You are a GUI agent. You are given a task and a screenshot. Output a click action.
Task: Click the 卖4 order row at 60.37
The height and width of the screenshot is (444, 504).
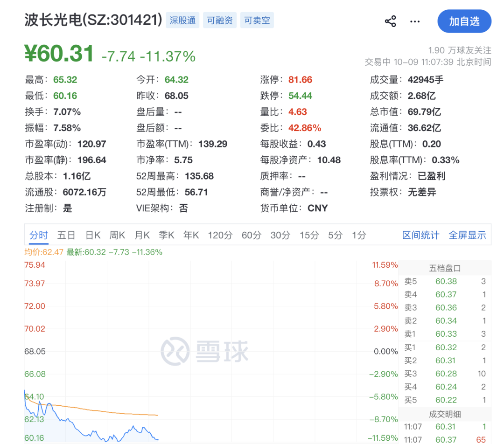pyautogui.click(x=445, y=295)
